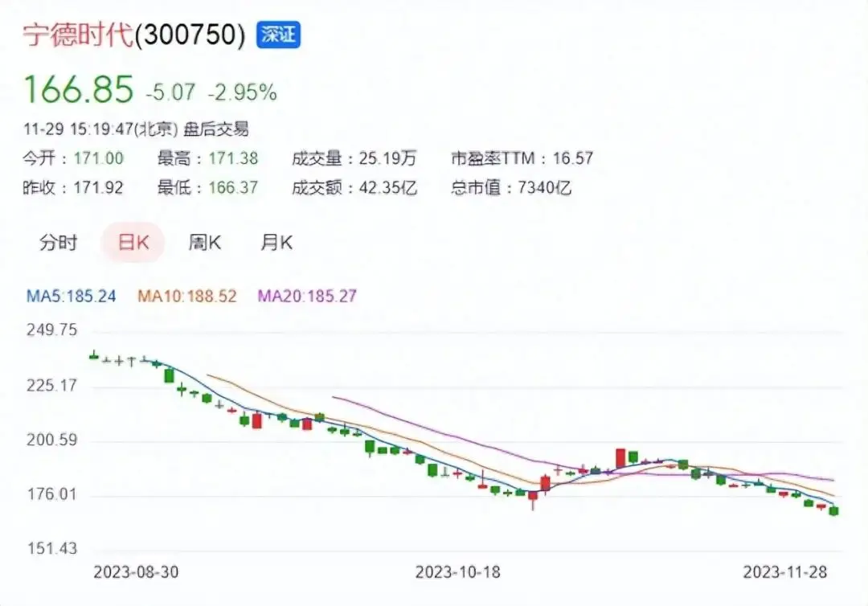Click the MA5:185.24 indicator label
The image size is (868, 606).
[72, 296]
